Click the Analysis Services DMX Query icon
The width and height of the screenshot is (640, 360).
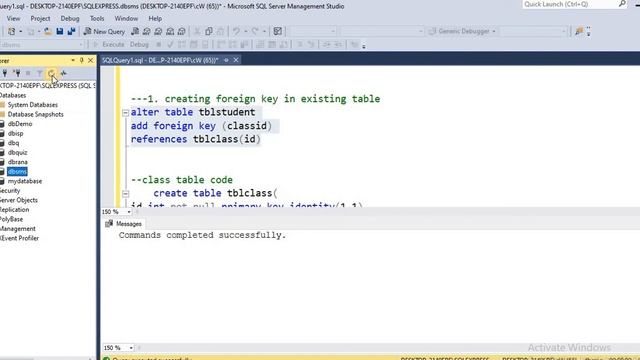pos(158,31)
